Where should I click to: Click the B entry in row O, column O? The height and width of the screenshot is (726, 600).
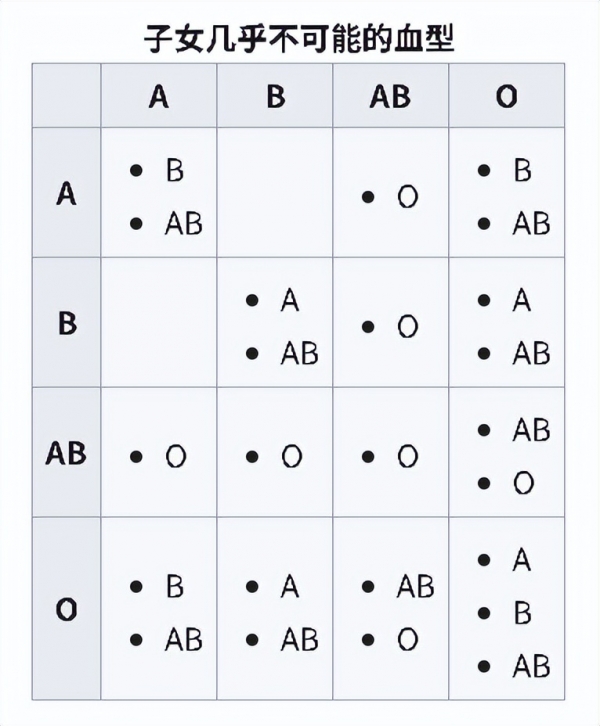pos(522,613)
